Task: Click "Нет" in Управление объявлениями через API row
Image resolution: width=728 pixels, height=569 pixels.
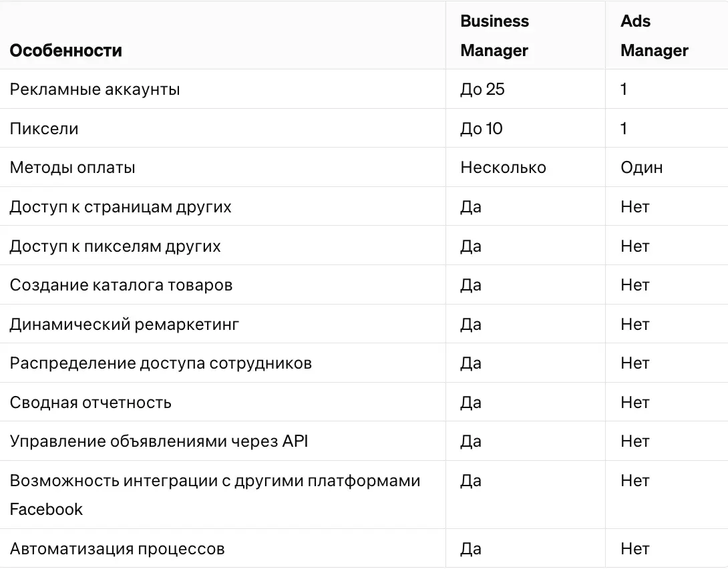Action: pyautogui.click(x=634, y=441)
